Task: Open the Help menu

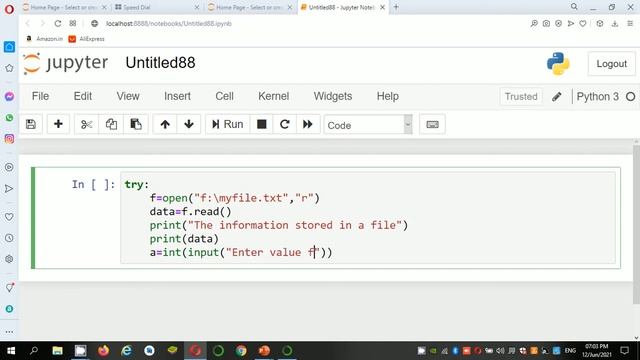Action: (x=387, y=96)
